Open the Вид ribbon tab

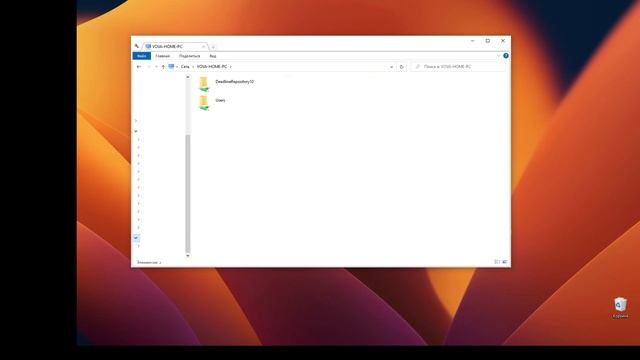213,56
